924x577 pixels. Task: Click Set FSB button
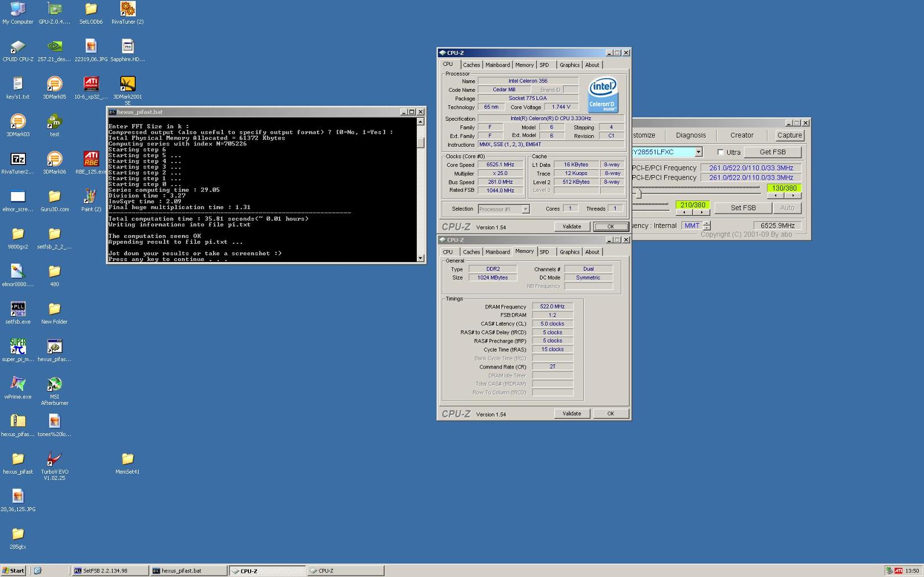(x=743, y=208)
